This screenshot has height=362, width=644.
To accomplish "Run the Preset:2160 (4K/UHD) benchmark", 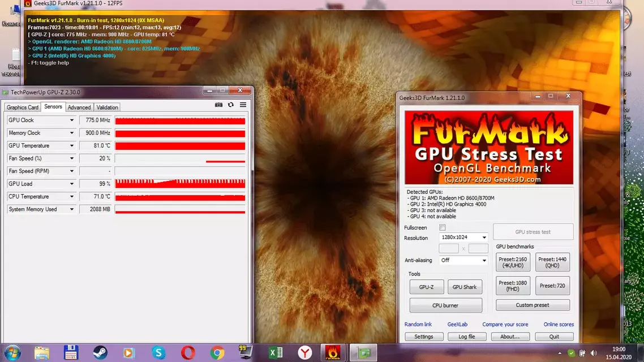I will [x=513, y=262].
